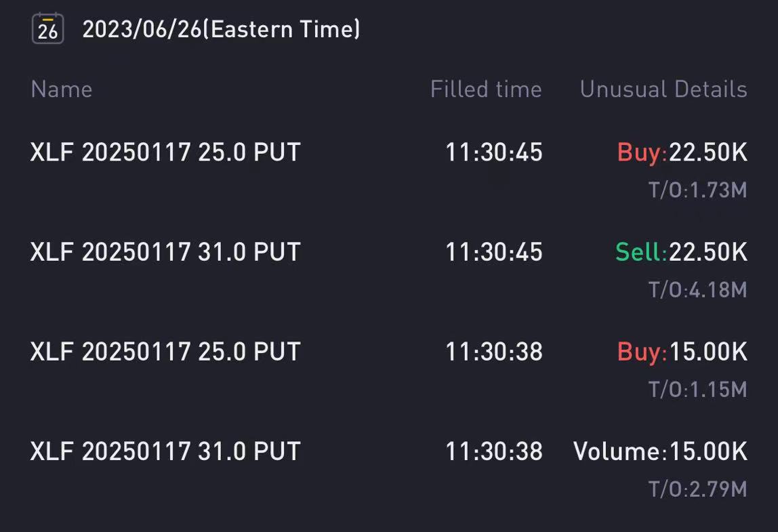Click 11:30:45 time in Sell row
778x532 pixels.
493,251
